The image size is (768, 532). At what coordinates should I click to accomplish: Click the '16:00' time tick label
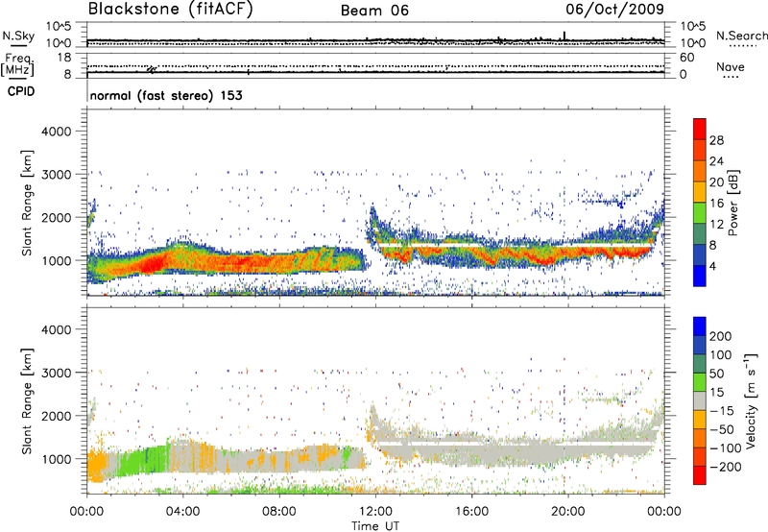coord(471,512)
